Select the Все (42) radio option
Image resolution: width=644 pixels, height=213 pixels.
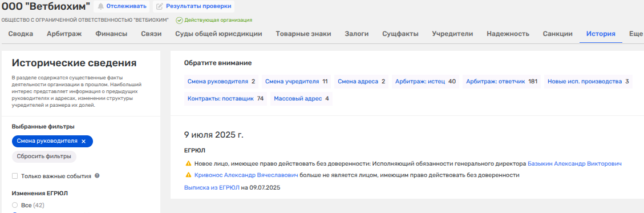click(15, 205)
